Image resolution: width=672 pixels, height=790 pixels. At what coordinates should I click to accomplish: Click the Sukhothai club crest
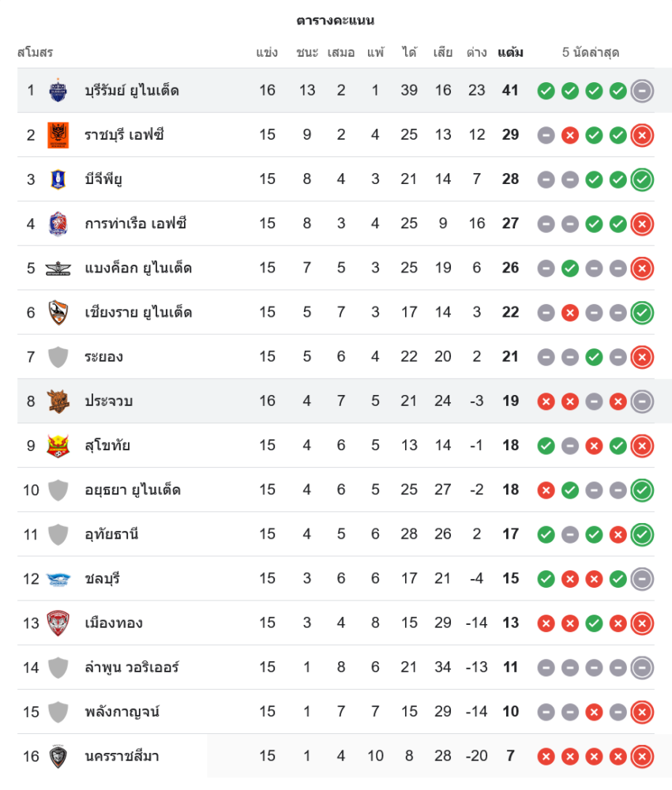58,446
